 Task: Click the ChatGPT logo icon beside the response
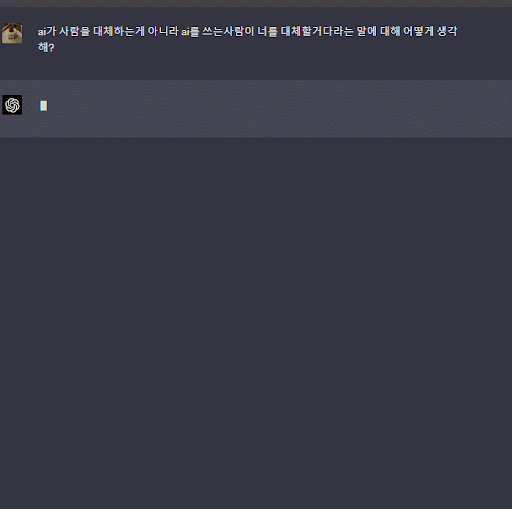(12, 105)
